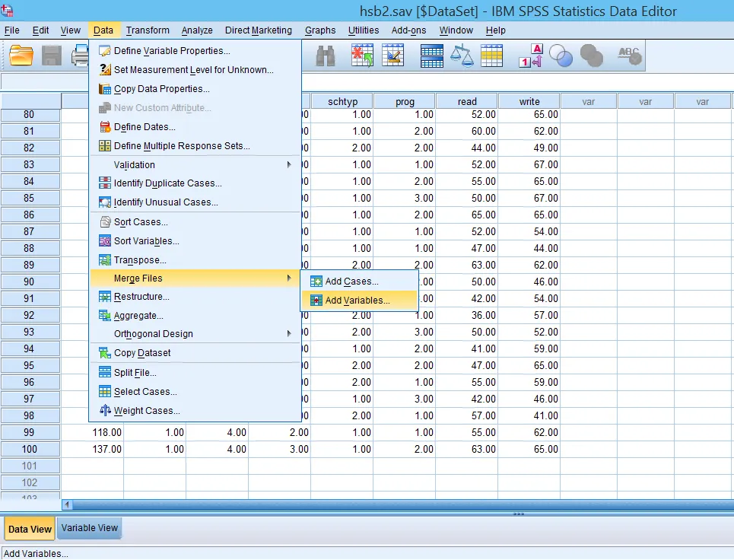Expand the Merge Files submenu arrow
The height and width of the screenshot is (560, 734).
click(x=288, y=278)
